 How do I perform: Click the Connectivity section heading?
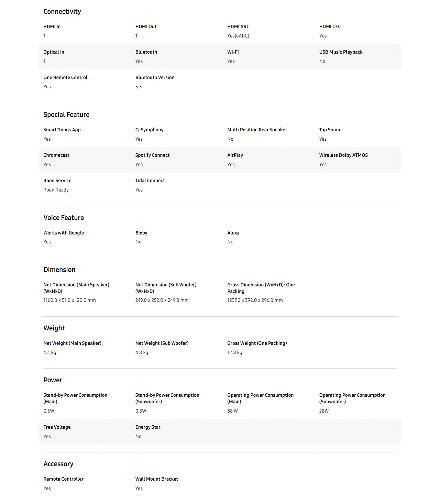coord(62,11)
